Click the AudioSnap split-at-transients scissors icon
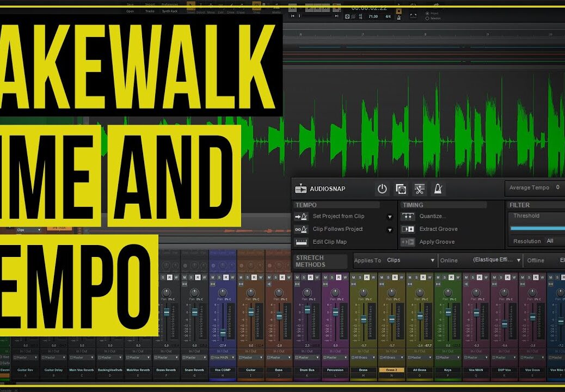Screen dimensions: 565x392 click(x=419, y=189)
